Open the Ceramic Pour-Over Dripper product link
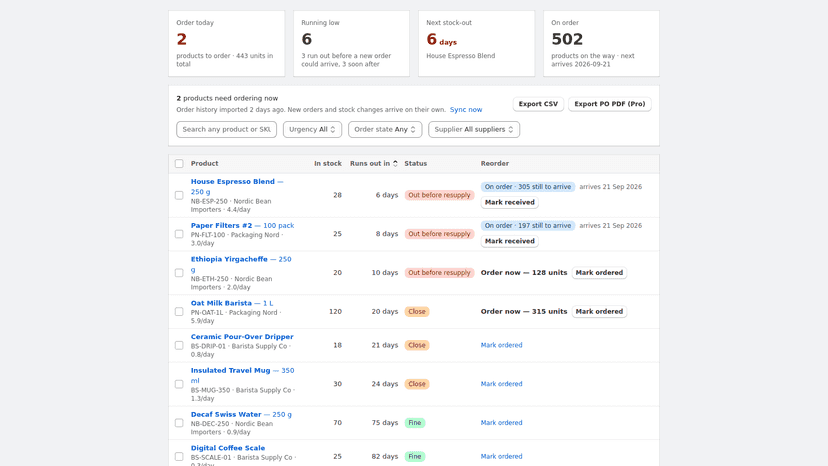Image resolution: width=828 pixels, height=466 pixels. (242, 337)
